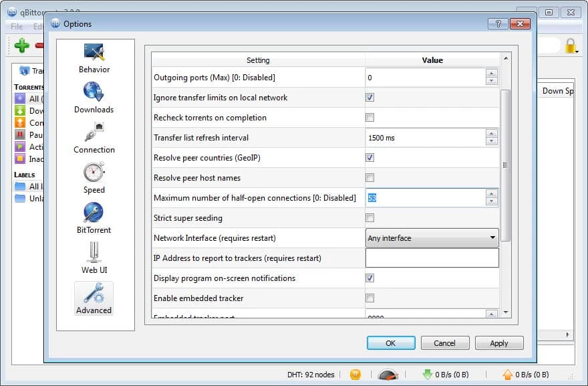The height and width of the screenshot is (386, 588).
Task: Decrease maximum half-open connections value
Action: pyautogui.click(x=492, y=201)
